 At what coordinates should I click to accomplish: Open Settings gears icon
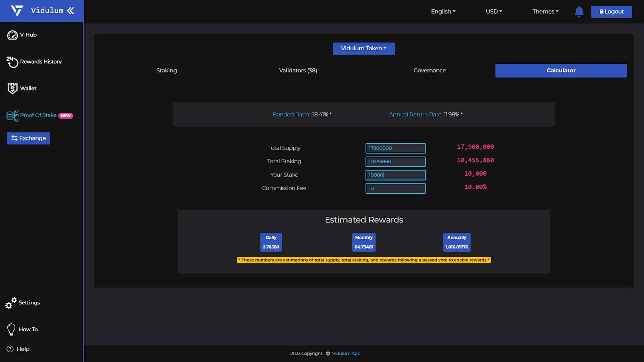point(11,303)
